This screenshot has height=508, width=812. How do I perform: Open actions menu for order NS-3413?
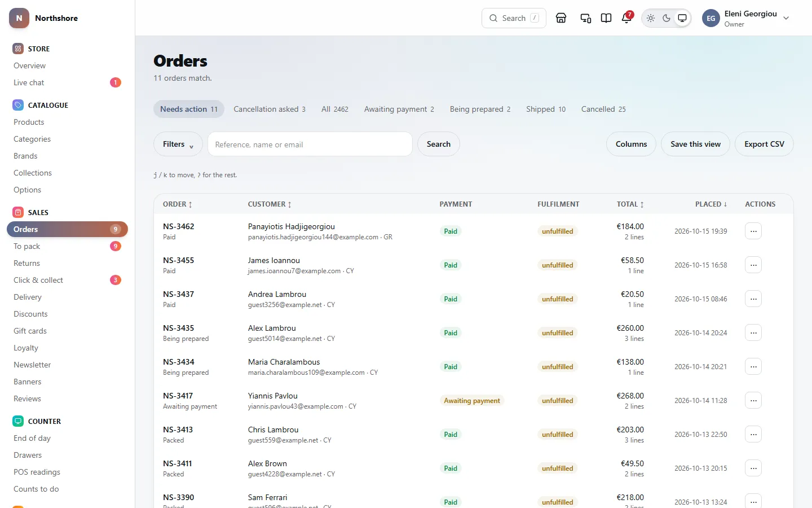753,434
